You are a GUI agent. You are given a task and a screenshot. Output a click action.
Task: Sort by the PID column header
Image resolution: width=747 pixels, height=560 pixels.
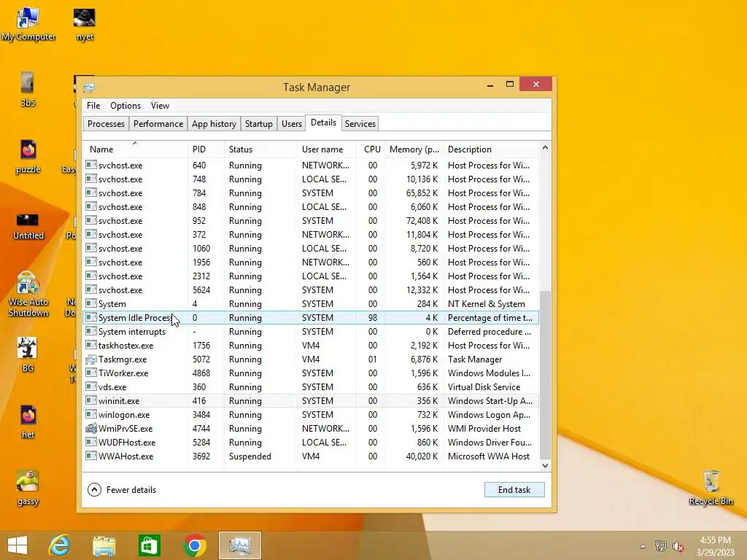[x=205, y=149]
